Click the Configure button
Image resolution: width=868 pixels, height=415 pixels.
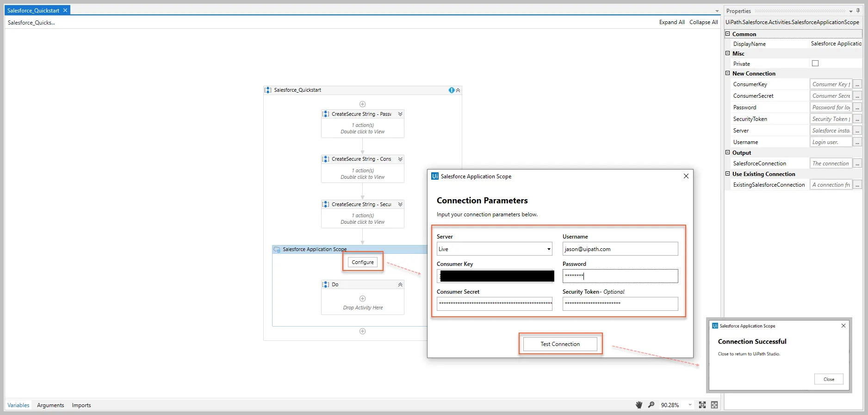(x=363, y=262)
